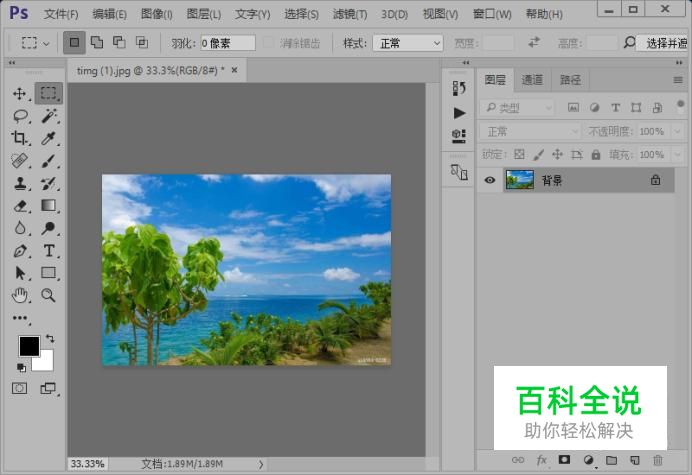Click the 羽化 feather input field
Image resolution: width=692 pixels, height=475 pixels.
click(x=227, y=43)
